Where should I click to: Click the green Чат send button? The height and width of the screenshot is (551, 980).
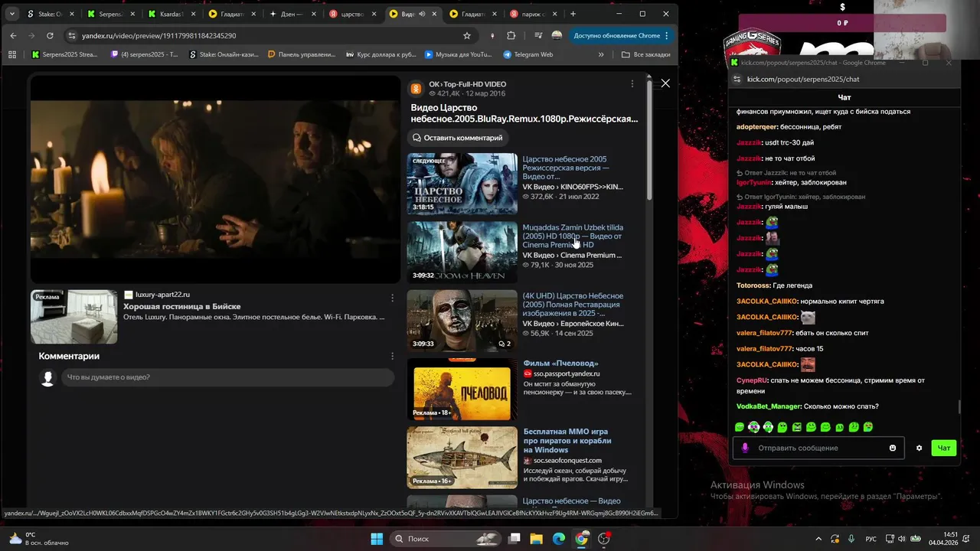(x=944, y=448)
